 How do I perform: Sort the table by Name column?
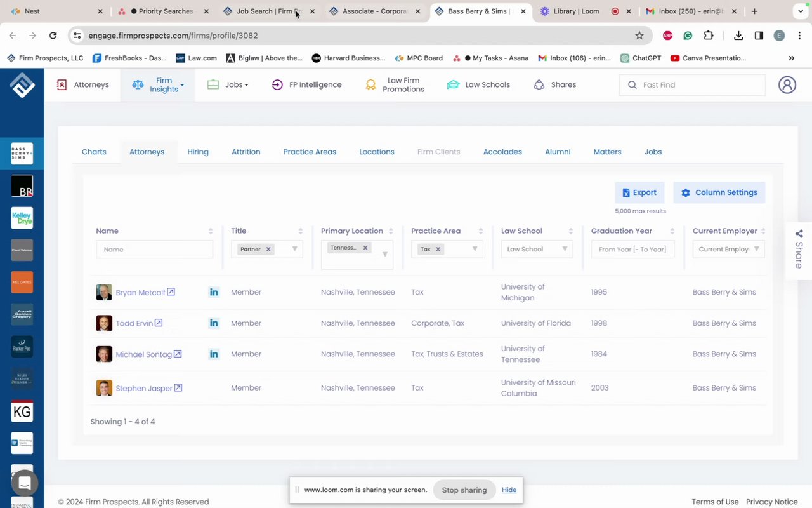click(211, 231)
